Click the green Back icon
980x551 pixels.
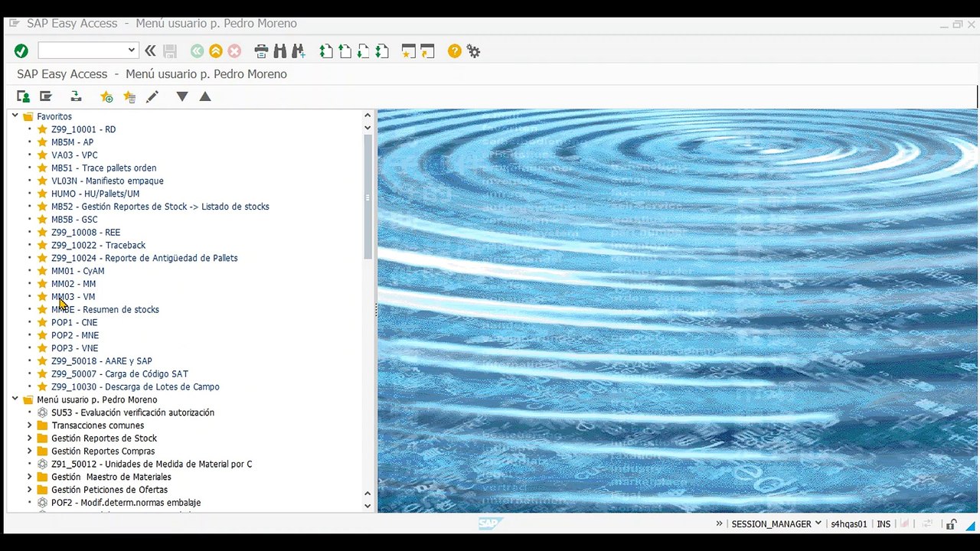[x=197, y=51]
